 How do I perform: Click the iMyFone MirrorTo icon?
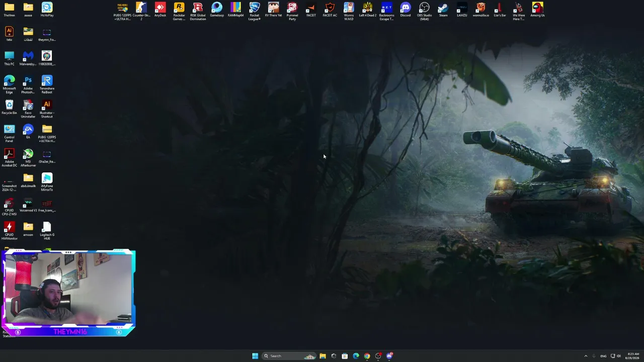(x=47, y=182)
